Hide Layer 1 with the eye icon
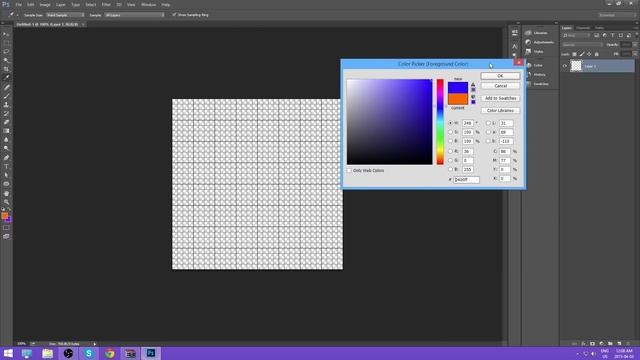The width and height of the screenshot is (640, 360). (565, 66)
